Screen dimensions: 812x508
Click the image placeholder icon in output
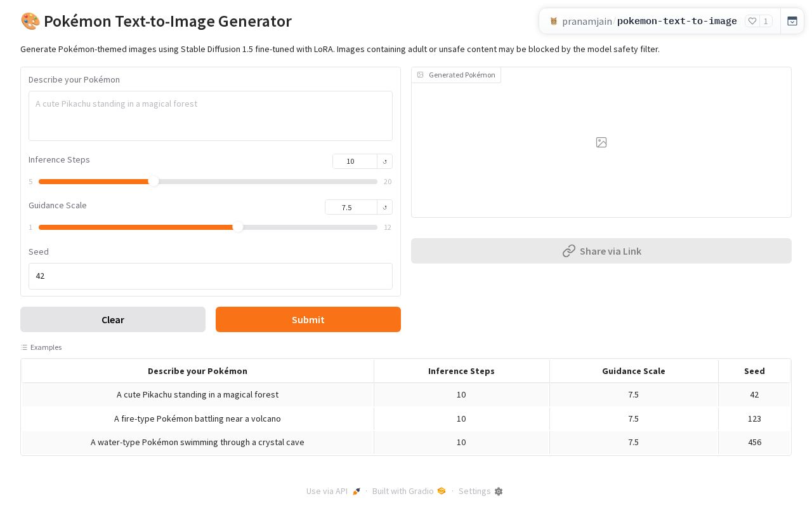[x=601, y=142]
